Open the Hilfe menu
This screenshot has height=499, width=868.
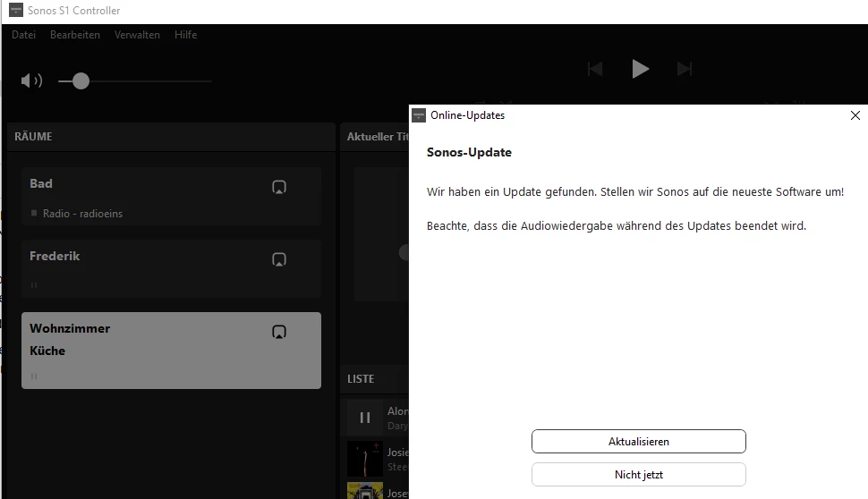click(x=185, y=35)
